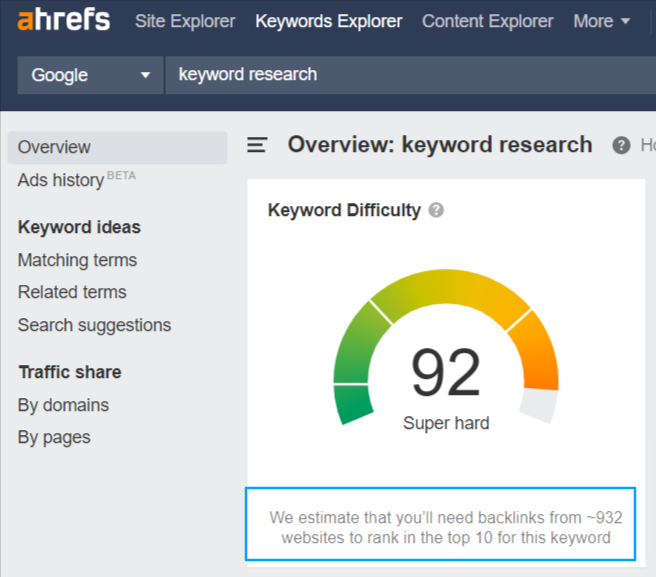Open the Google search engine dropdown
The image size is (656, 577).
(90, 75)
